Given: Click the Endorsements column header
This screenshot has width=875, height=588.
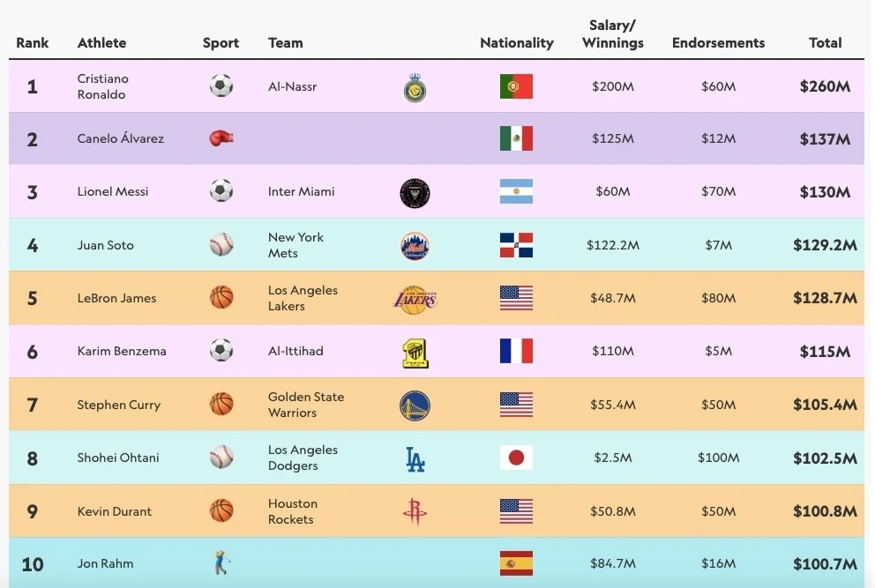Looking at the screenshot, I should point(718,42).
